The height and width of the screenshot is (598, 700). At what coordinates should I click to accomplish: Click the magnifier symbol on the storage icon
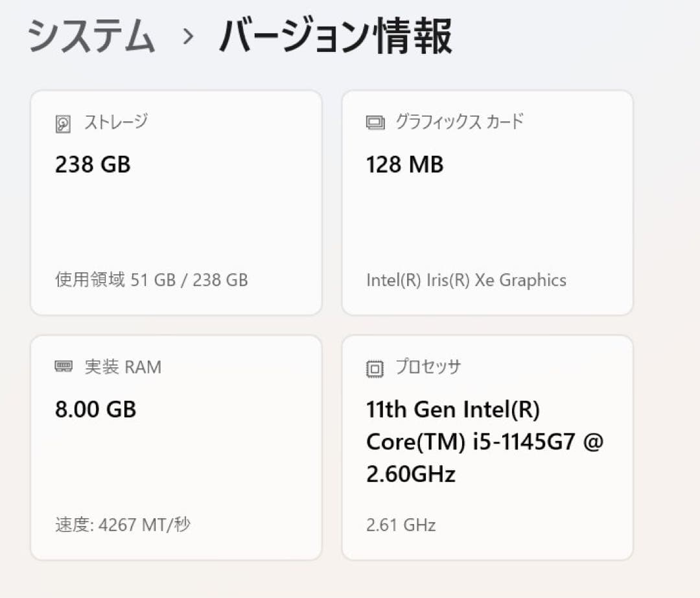point(62,121)
